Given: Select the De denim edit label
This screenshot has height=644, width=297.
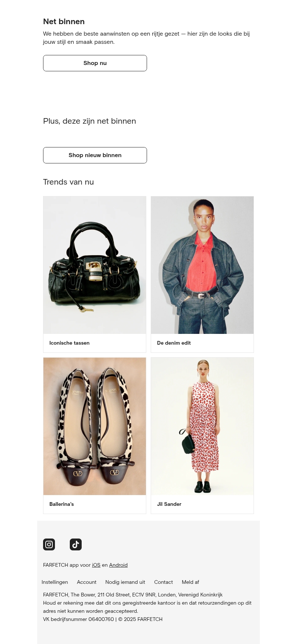Looking at the screenshot, I should 174,343.
